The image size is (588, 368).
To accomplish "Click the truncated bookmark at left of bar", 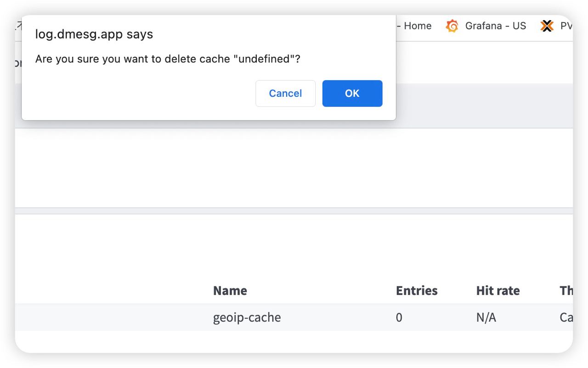I will (x=18, y=26).
